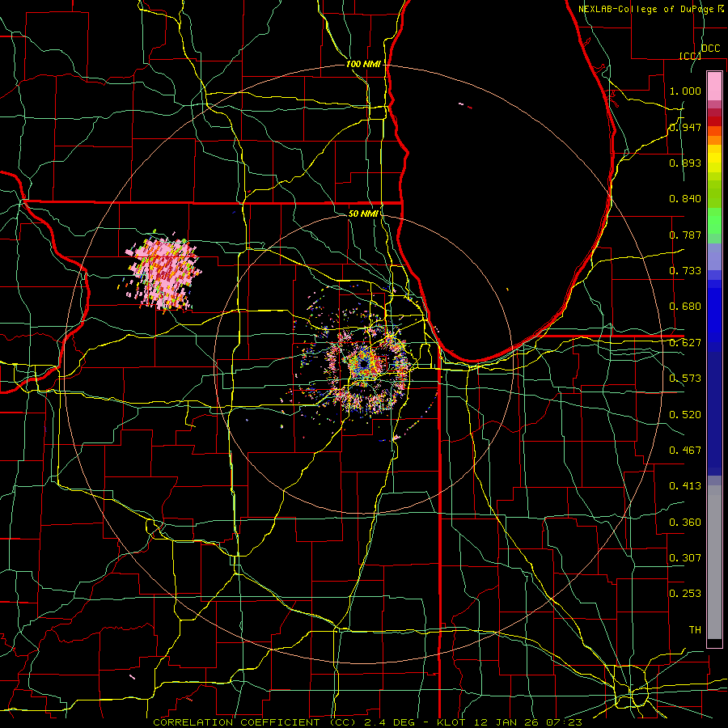728x728 pixels.
Task: Click the DCC label above the color scale
Action: (x=710, y=49)
